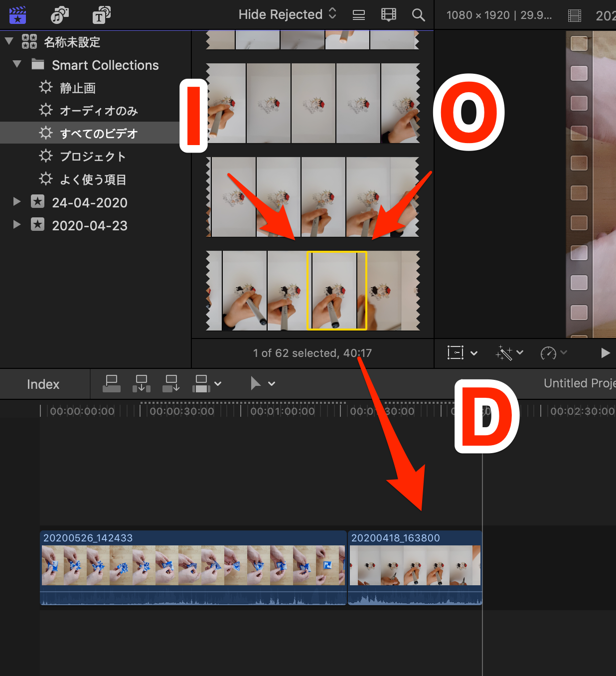Open the Hide Rejected filter menu
616x676 pixels.
[x=288, y=14]
